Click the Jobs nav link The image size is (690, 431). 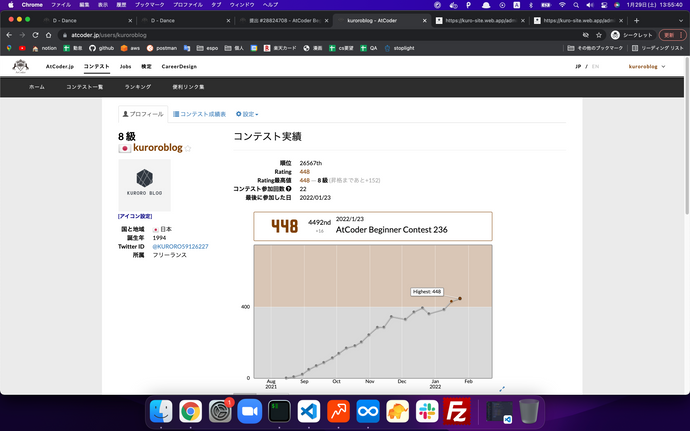click(125, 66)
